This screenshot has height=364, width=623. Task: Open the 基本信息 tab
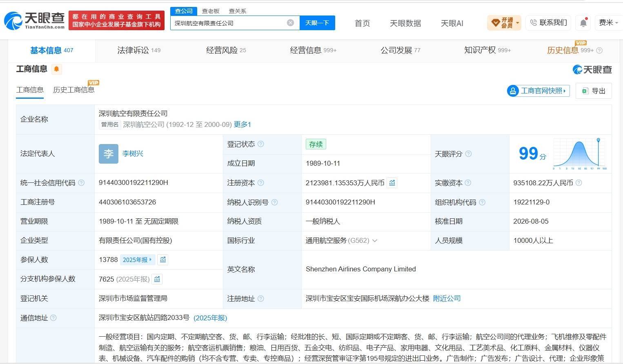tap(52, 50)
